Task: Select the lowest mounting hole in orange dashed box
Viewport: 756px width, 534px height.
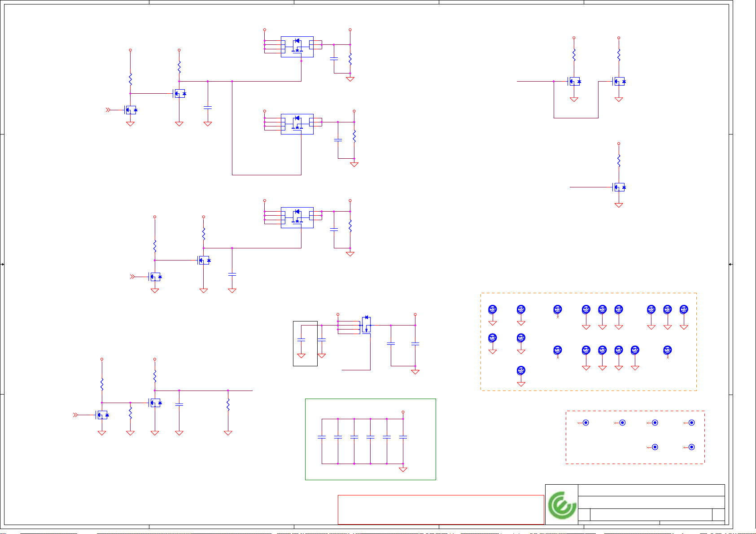Action: pos(521,370)
